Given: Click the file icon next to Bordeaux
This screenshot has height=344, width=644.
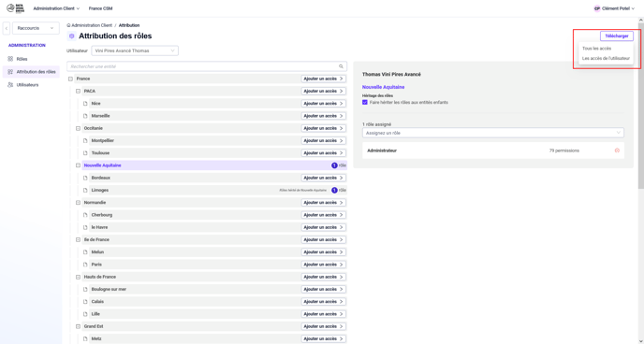Looking at the screenshot, I should 85,178.
